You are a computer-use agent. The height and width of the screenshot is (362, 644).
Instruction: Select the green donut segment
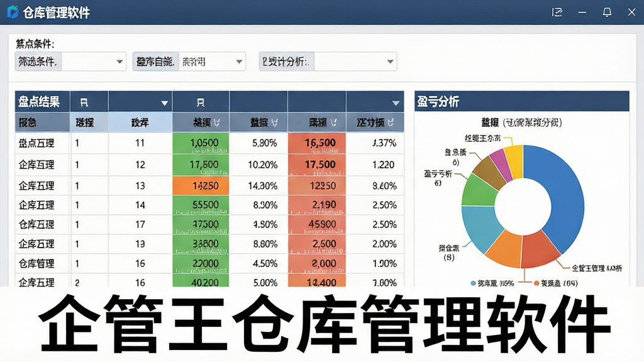point(480,191)
